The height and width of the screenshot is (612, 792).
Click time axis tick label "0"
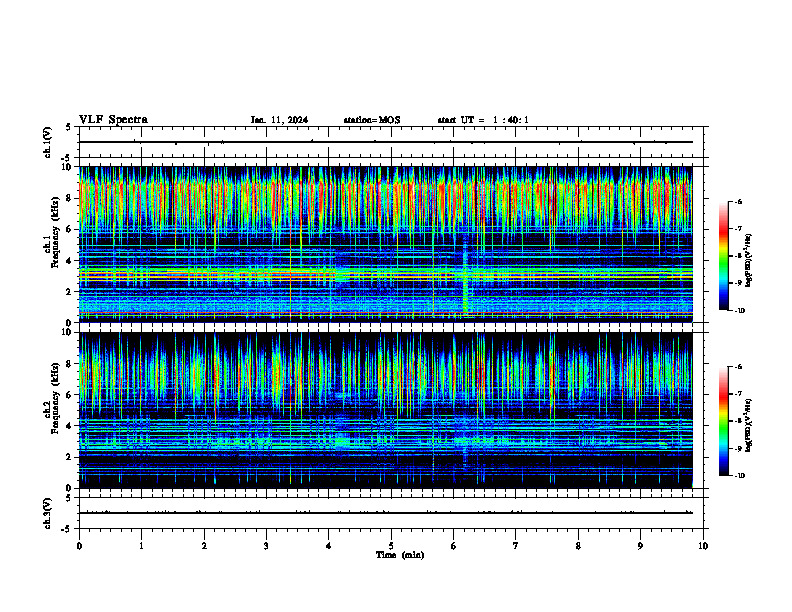79,546
